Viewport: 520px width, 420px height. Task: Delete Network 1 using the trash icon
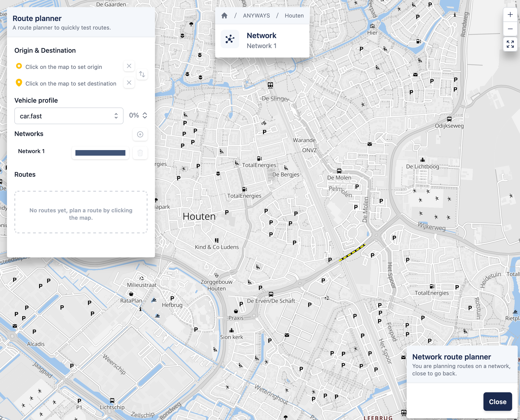[140, 153]
